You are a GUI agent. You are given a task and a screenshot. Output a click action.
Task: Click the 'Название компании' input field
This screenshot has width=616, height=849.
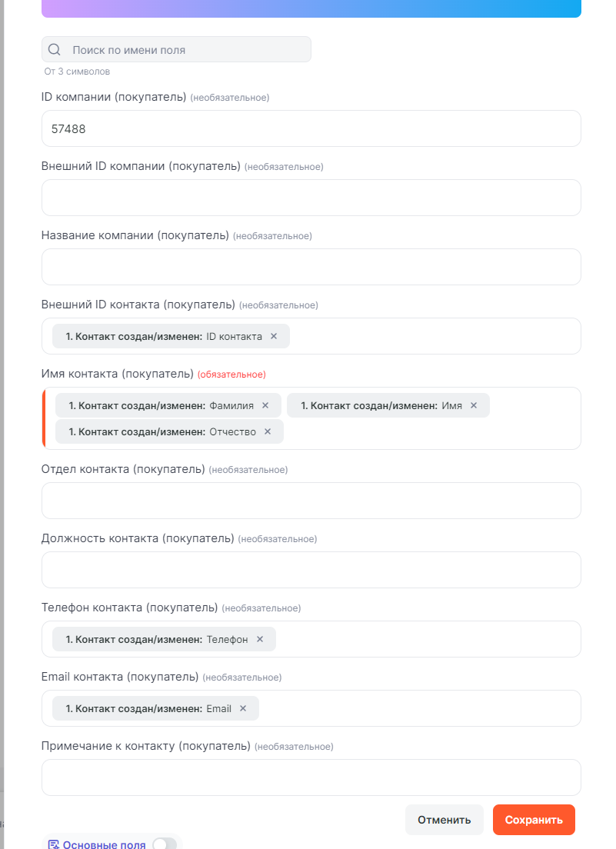(x=311, y=268)
